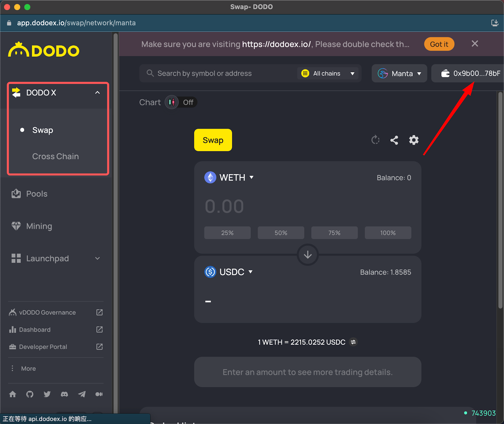
Task: Open the All chains filter dropdown
Action: point(328,73)
